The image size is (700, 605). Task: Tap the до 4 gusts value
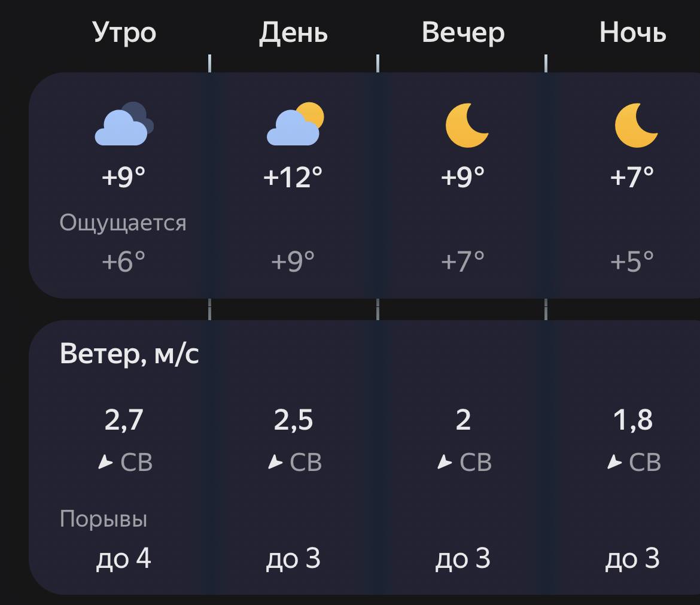pos(124,559)
